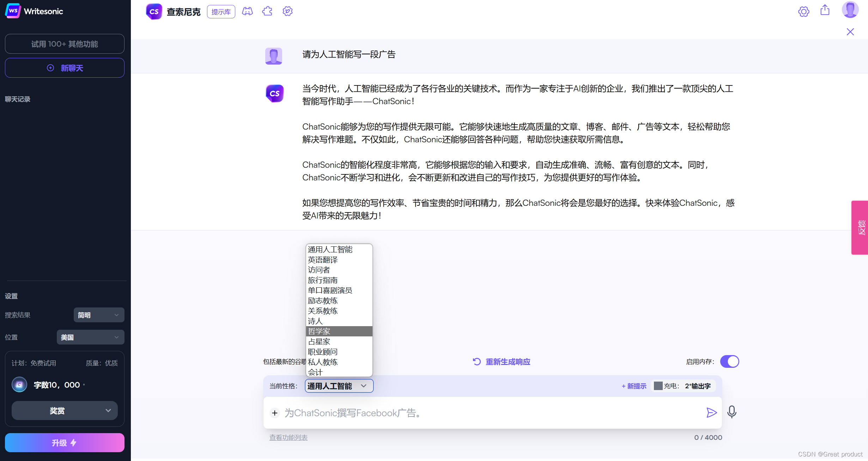Click the user avatar beside the prompt message

pos(274,56)
